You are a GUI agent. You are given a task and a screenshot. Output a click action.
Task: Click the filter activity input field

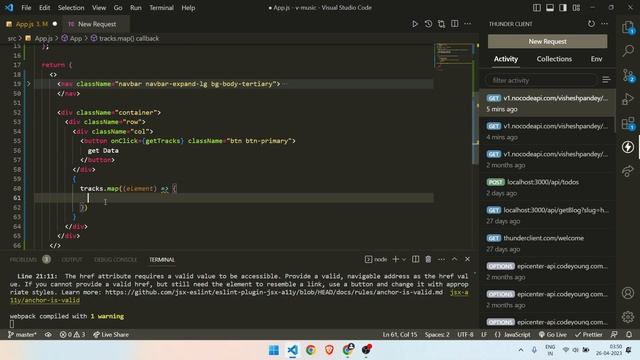(541, 80)
